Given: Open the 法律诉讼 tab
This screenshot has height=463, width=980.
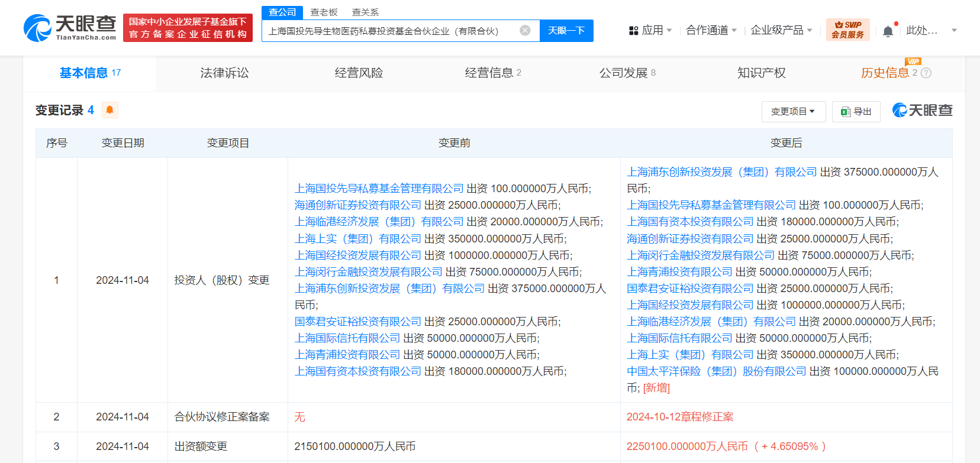Looking at the screenshot, I should (224, 73).
